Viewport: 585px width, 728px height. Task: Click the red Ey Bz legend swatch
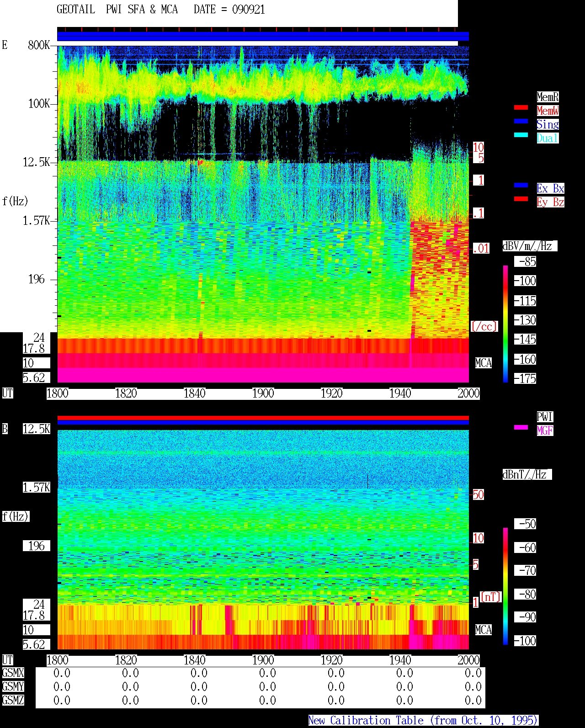(x=521, y=199)
